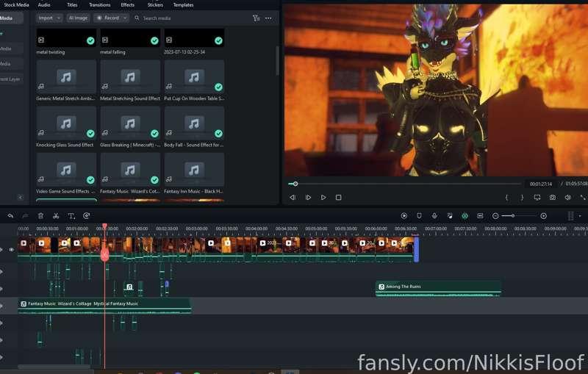This screenshot has height=374, width=588.
Task: Open the Stickers tab
Action: (155, 5)
